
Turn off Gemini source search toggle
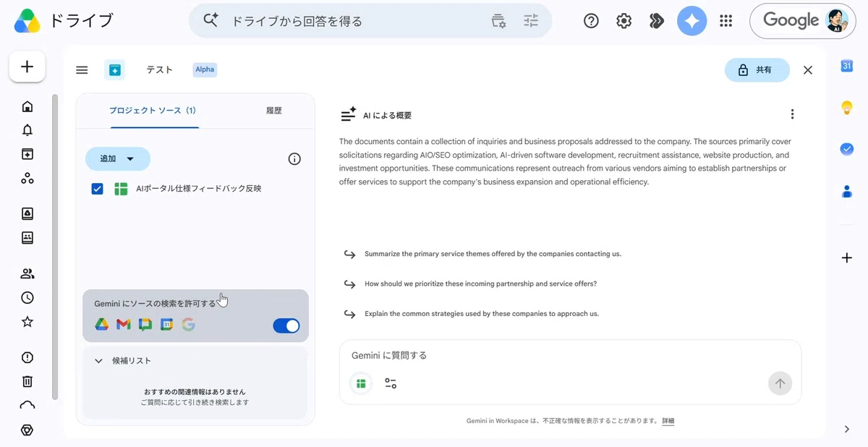pos(286,325)
